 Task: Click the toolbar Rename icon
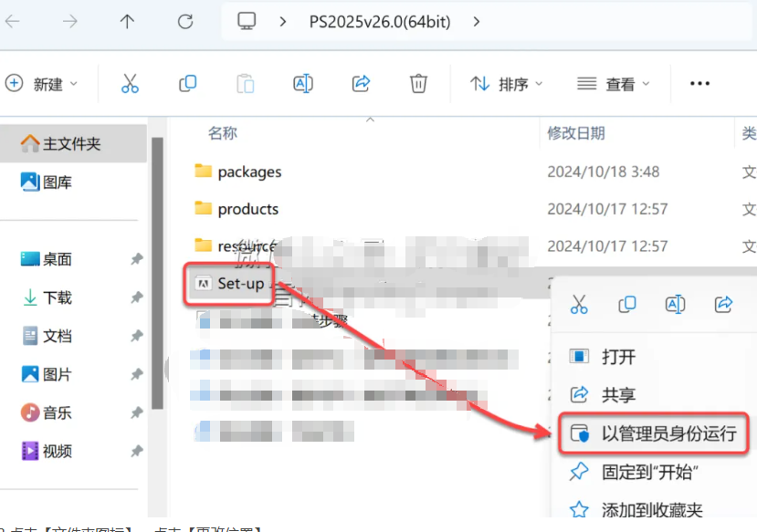303,83
